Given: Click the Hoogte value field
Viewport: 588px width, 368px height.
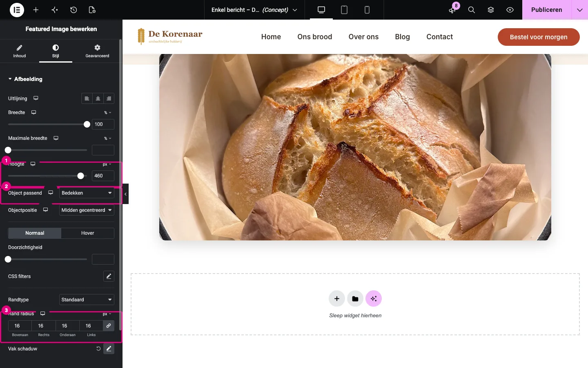Looking at the screenshot, I should point(103,176).
